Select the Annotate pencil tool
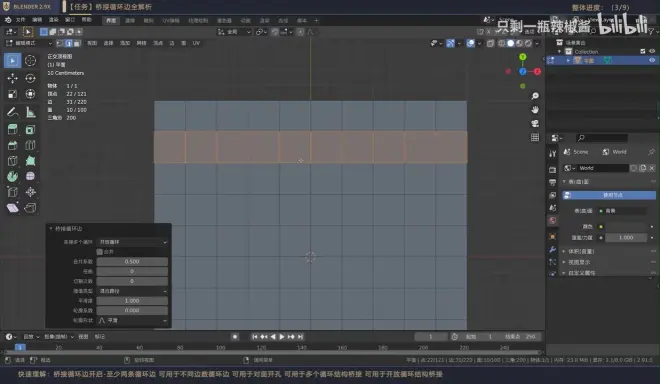 coord(12,112)
